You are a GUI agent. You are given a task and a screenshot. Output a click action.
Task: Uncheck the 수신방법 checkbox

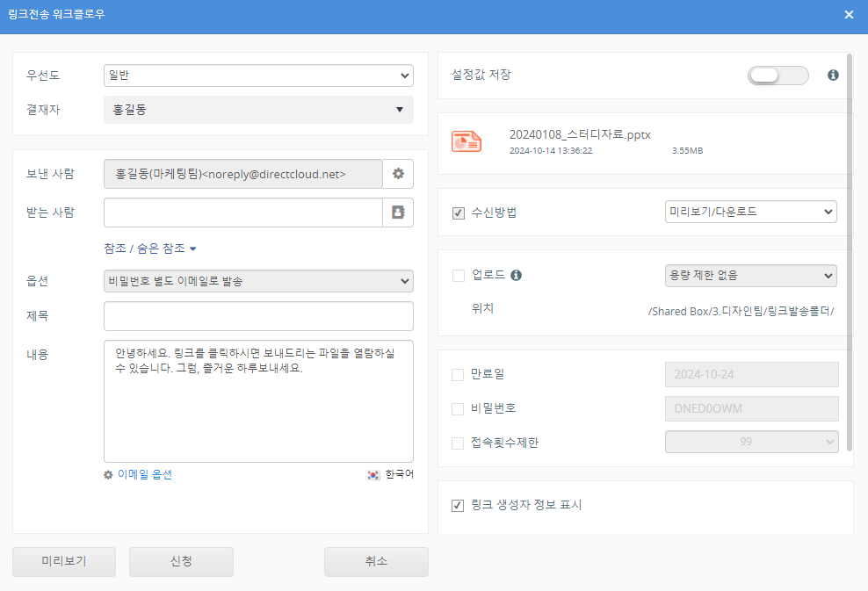point(458,213)
